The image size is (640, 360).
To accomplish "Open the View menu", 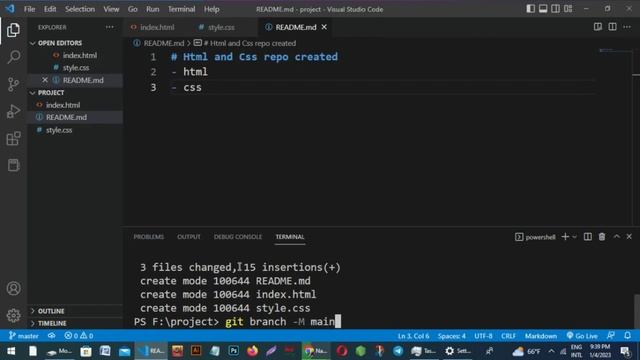I will coord(111,9).
